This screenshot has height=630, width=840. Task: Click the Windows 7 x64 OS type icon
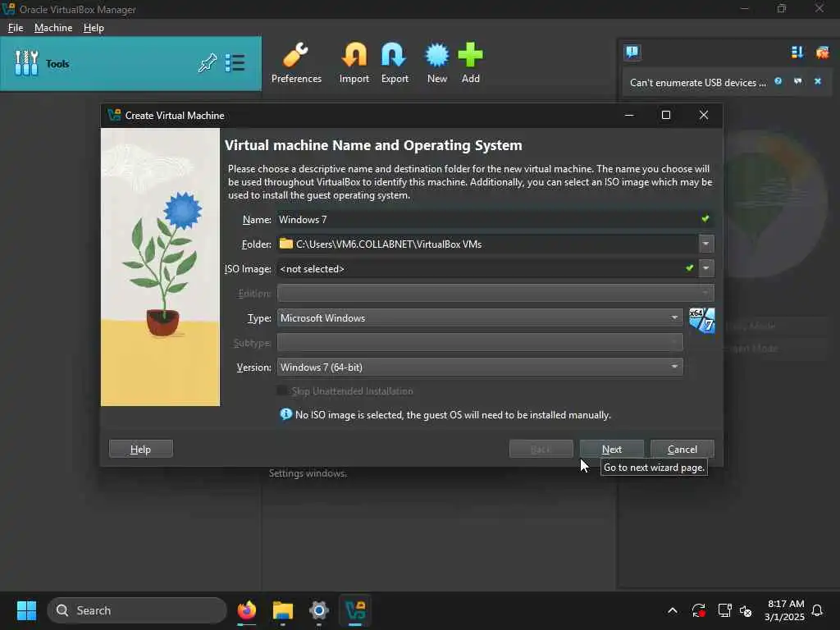pyautogui.click(x=702, y=321)
